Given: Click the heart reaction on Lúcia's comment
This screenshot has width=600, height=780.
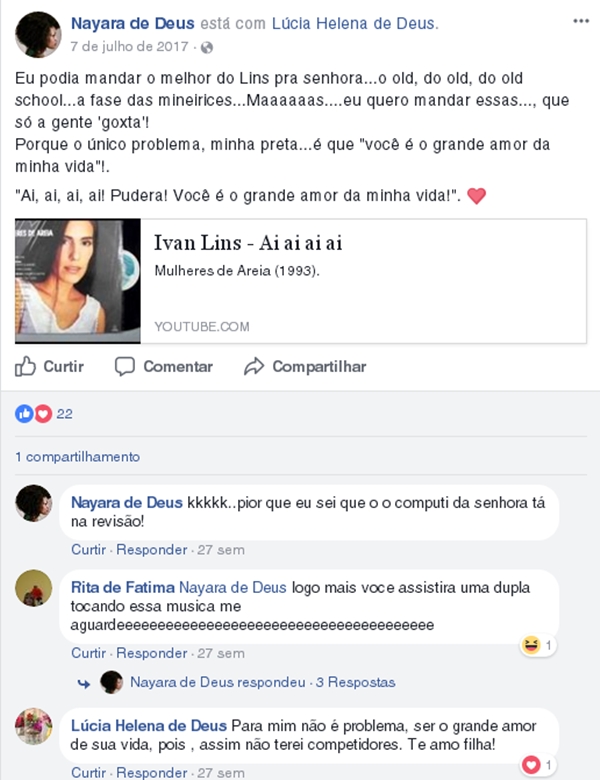Looking at the screenshot, I should click(531, 765).
